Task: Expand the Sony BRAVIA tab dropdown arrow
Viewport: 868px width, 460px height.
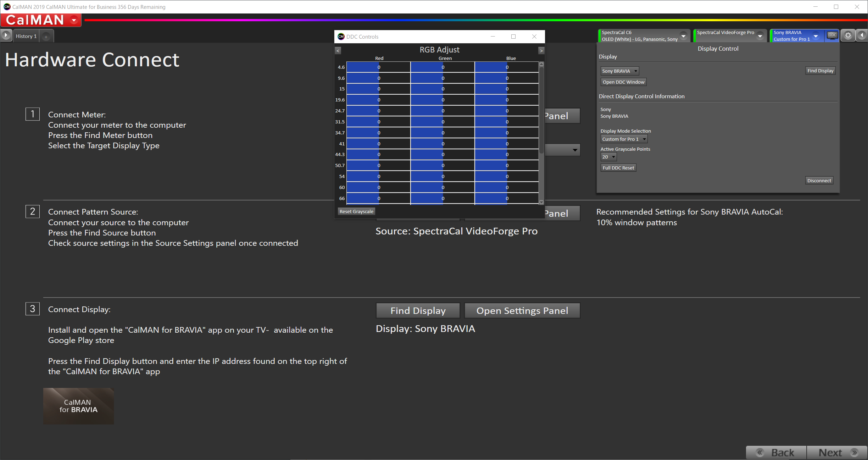Action: click(816, 36)
